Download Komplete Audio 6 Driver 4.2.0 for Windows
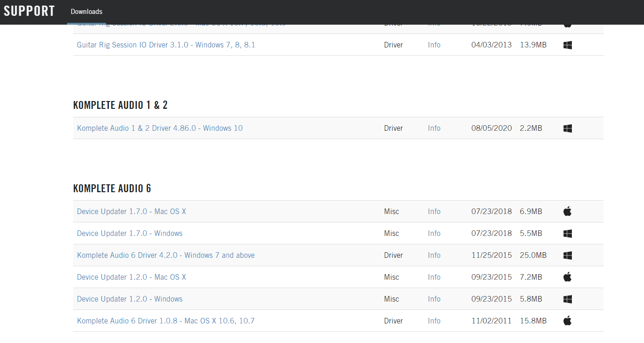 166,256
